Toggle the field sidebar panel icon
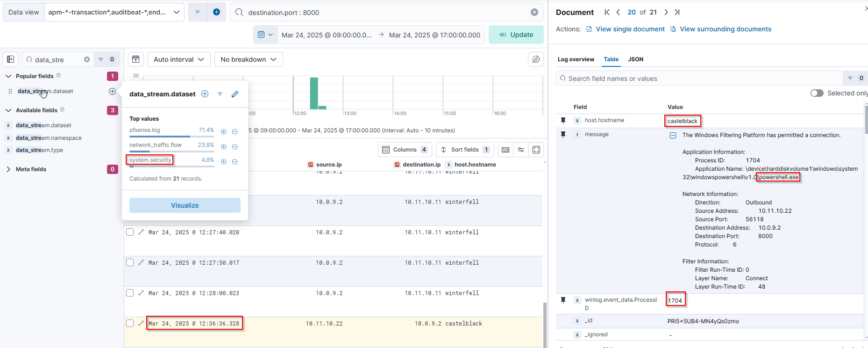 11,59
